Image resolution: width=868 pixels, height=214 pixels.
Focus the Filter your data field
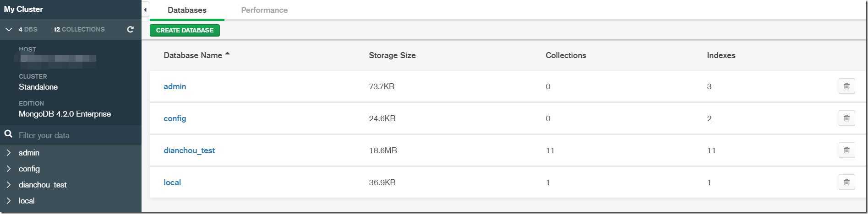point(78,135)
